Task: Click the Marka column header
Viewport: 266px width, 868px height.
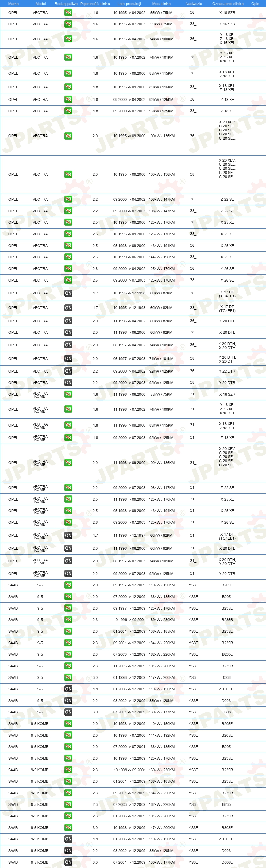Action: coord(13,4)
